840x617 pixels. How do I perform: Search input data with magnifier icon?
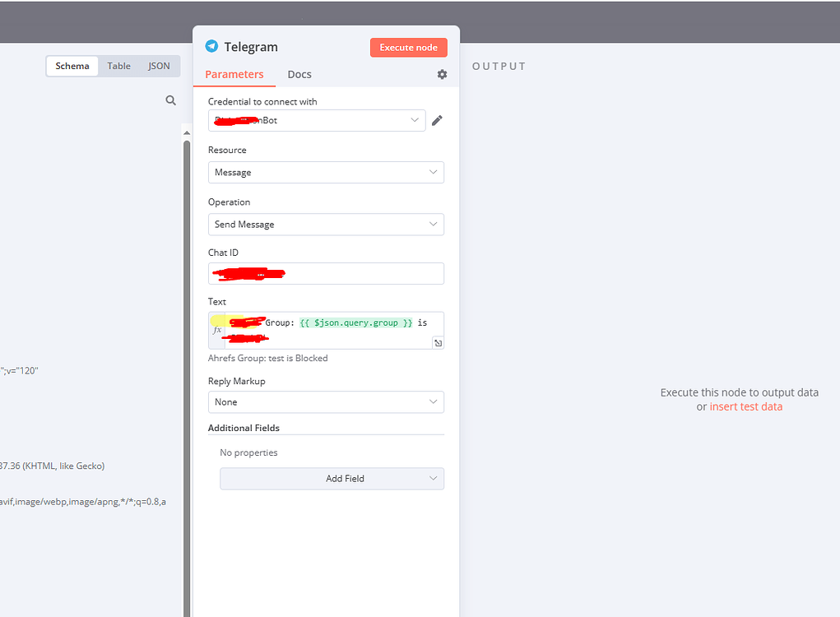tap(171, 100)
